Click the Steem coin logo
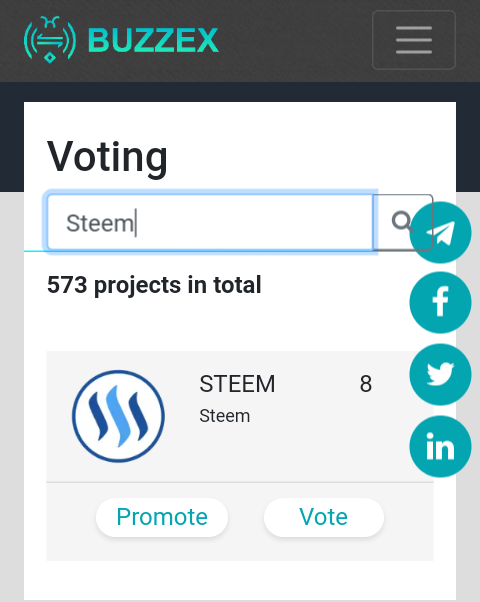 tap(118, 416)
